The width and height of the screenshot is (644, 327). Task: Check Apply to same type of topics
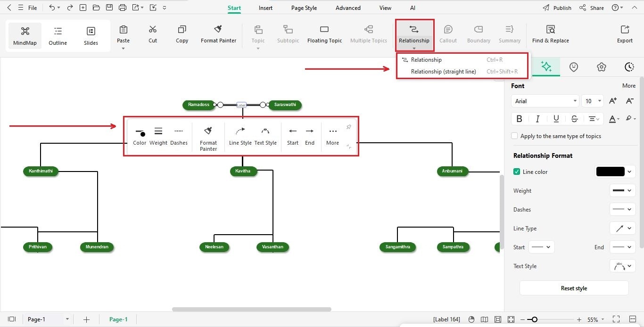(514, 136)
